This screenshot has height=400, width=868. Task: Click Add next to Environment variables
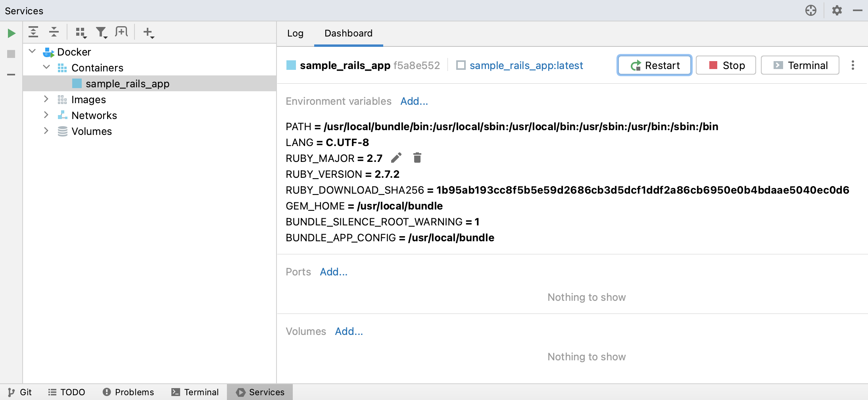click(414, 101)
